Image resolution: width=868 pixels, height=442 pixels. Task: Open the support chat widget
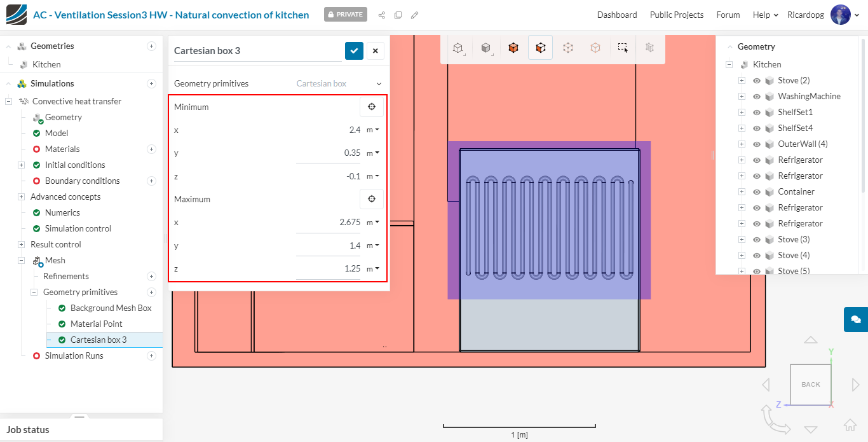pos(855,319)
